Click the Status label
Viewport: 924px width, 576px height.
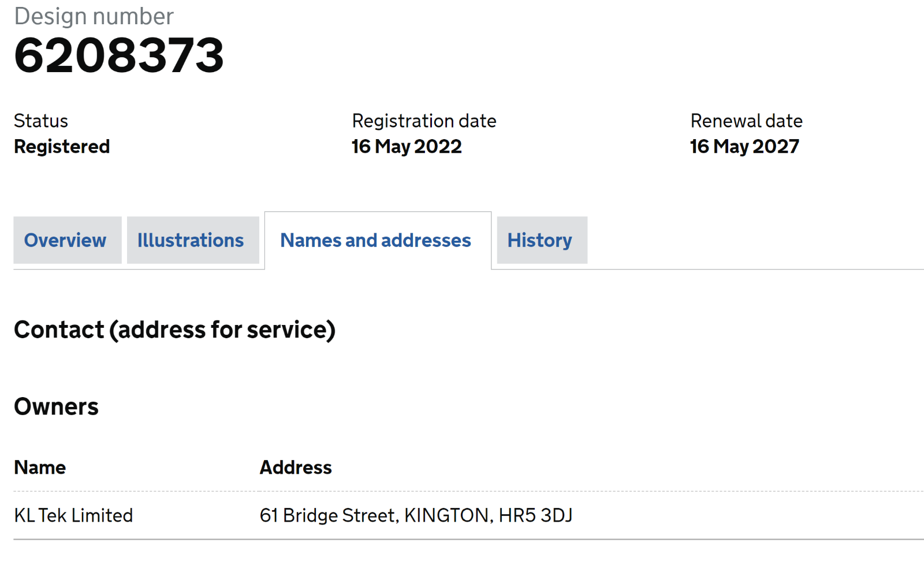[x=41, y=121]
